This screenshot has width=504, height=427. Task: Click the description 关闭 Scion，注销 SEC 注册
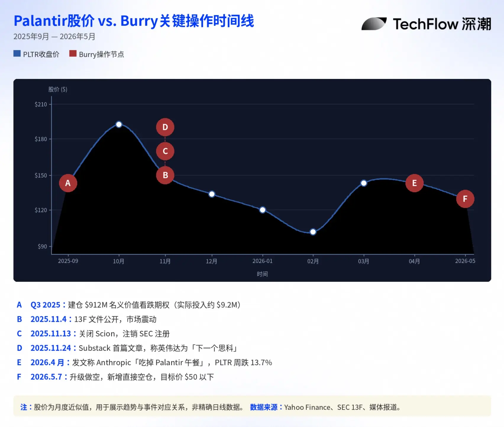pos(124,334)
